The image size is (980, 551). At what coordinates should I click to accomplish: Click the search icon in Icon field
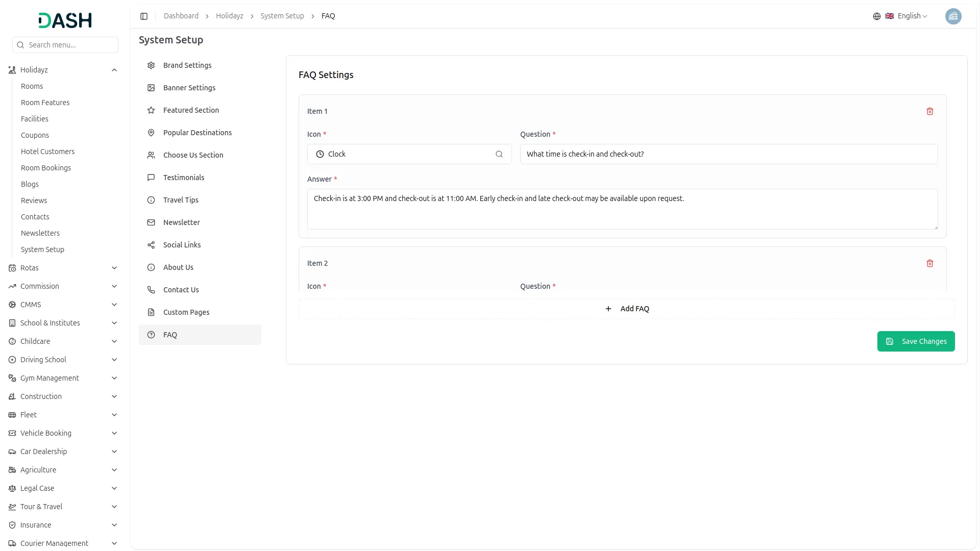click(499, 154)
